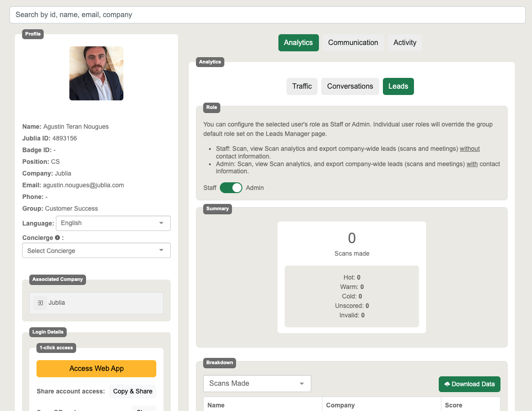Screen dimensions: 532x411
Task: Click the Download Data button
Action: pos(469,384)
